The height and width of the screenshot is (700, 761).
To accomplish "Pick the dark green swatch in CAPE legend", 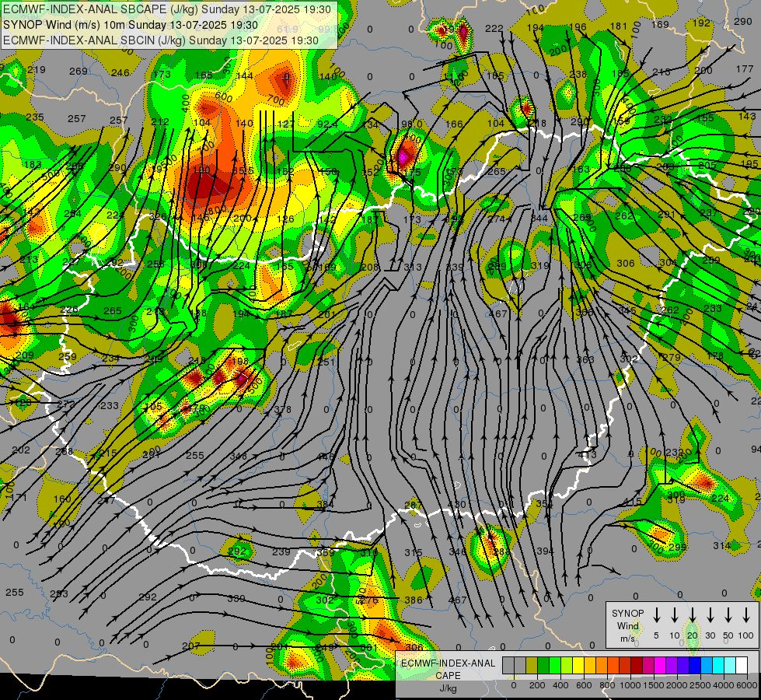I will (x=543, y=666).
